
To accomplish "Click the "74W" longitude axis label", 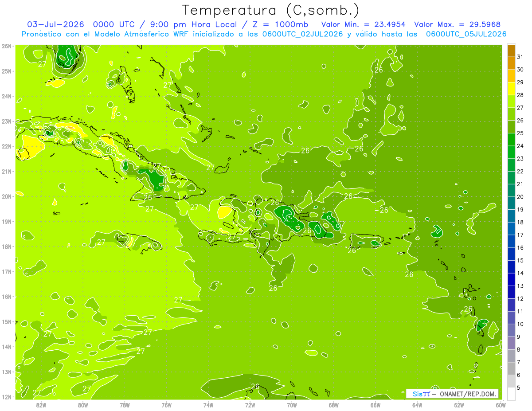I will pyautogui.click(x=208, y=405).
